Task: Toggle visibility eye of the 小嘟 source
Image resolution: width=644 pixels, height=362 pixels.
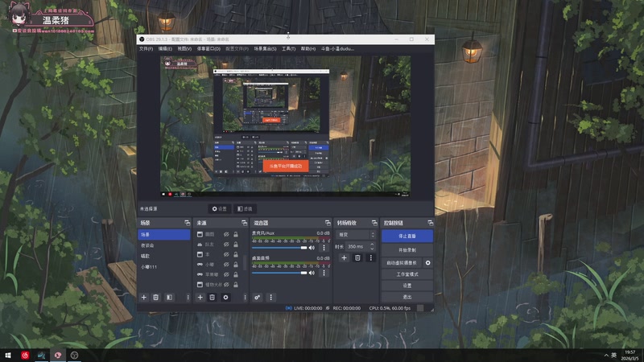Action: pyautogui.click(x=226, y=265)
